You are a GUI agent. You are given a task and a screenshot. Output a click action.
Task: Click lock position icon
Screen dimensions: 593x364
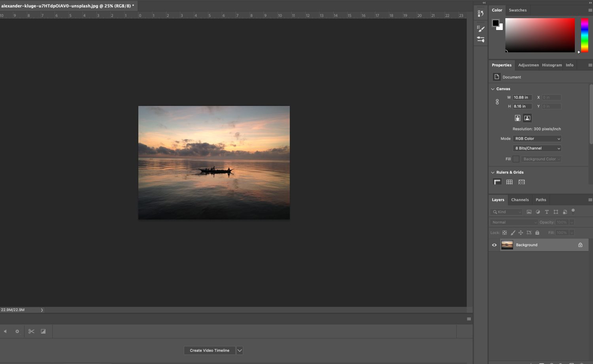tap(521, 233)
